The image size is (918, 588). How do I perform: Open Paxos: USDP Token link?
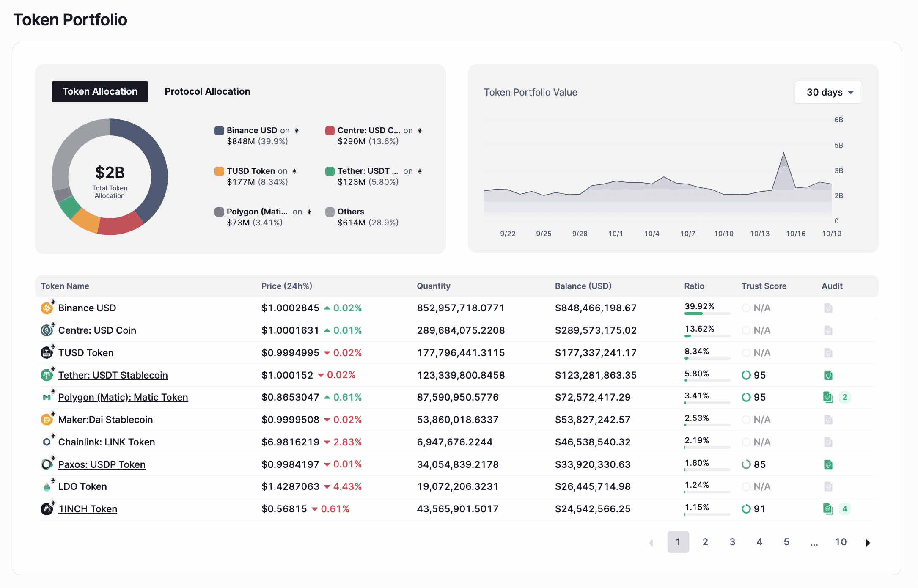(102, 464)
